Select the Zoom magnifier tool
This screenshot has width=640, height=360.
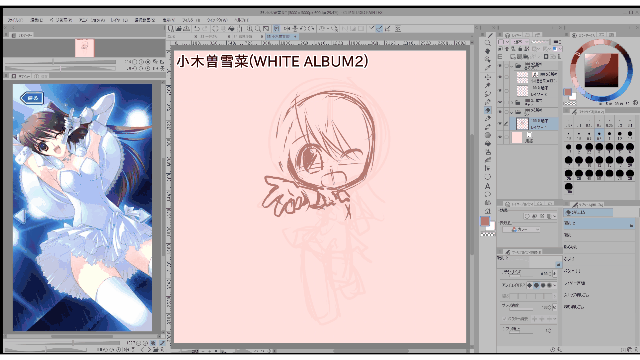tap(488, 43)
